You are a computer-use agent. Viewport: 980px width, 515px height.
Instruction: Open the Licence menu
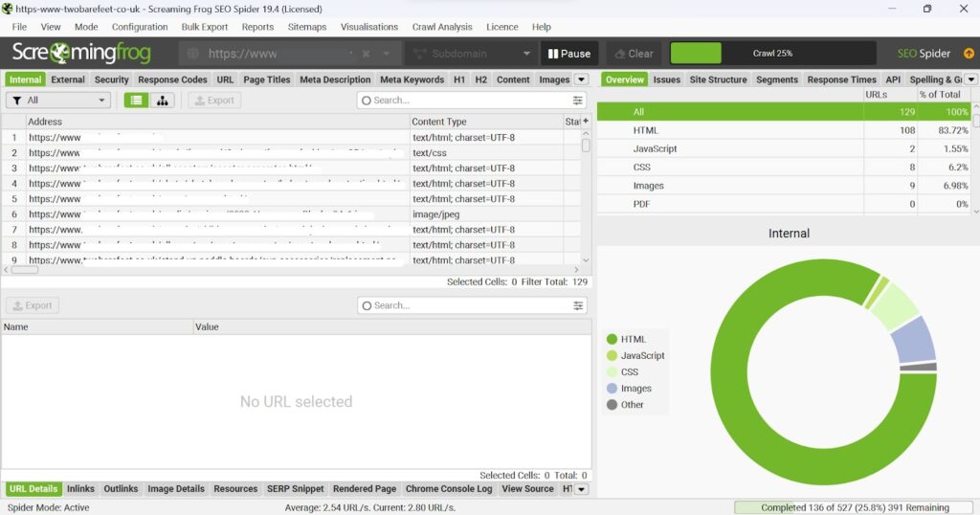tap(501, 27)
